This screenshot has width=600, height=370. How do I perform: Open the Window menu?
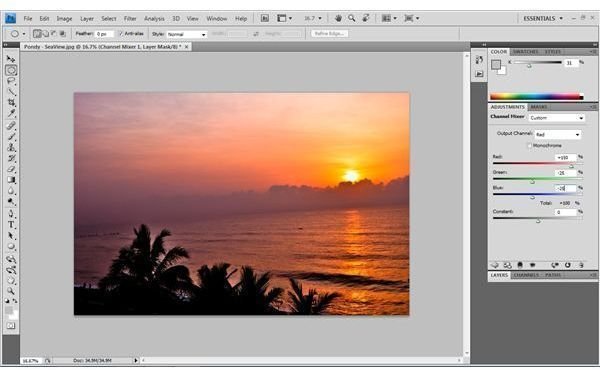point(217,18)
